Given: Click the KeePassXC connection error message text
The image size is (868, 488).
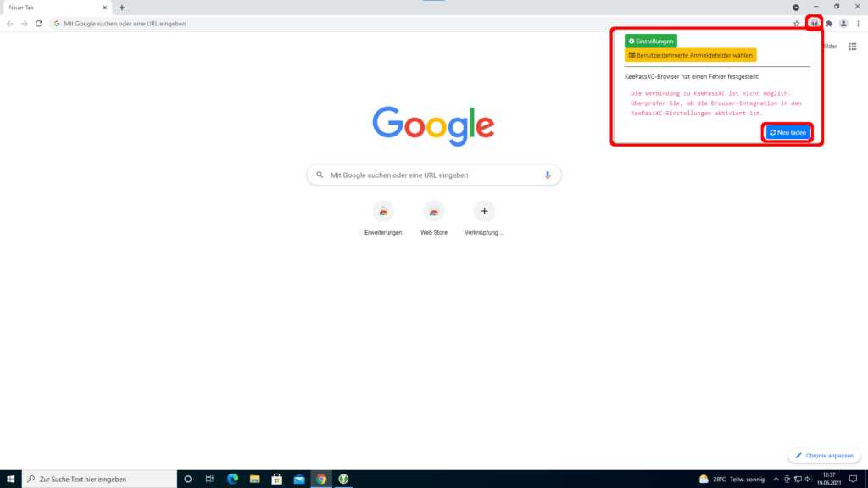Looking at the screenshot, I should tap(715, 103).
